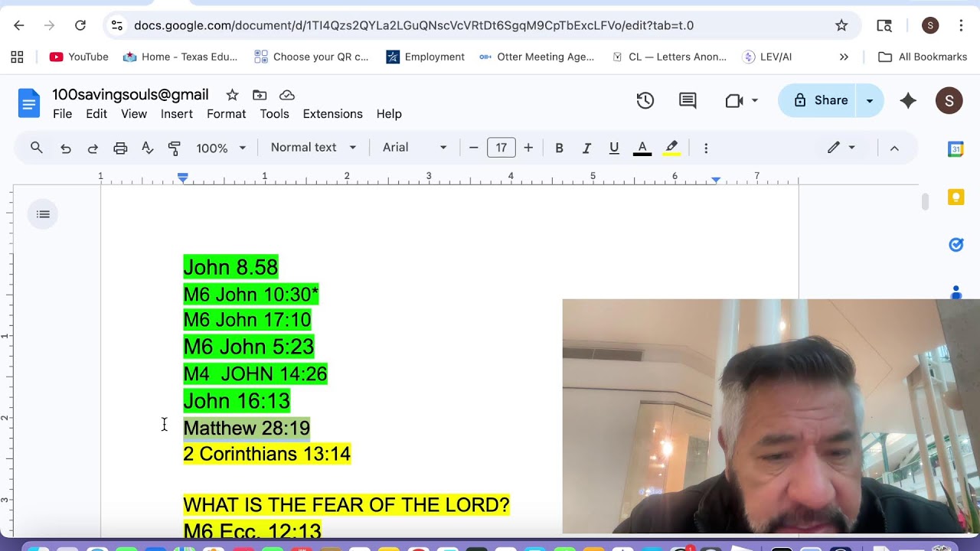Click the browser Reload icon
Screen dimensions: 980x551
(80, 25)
